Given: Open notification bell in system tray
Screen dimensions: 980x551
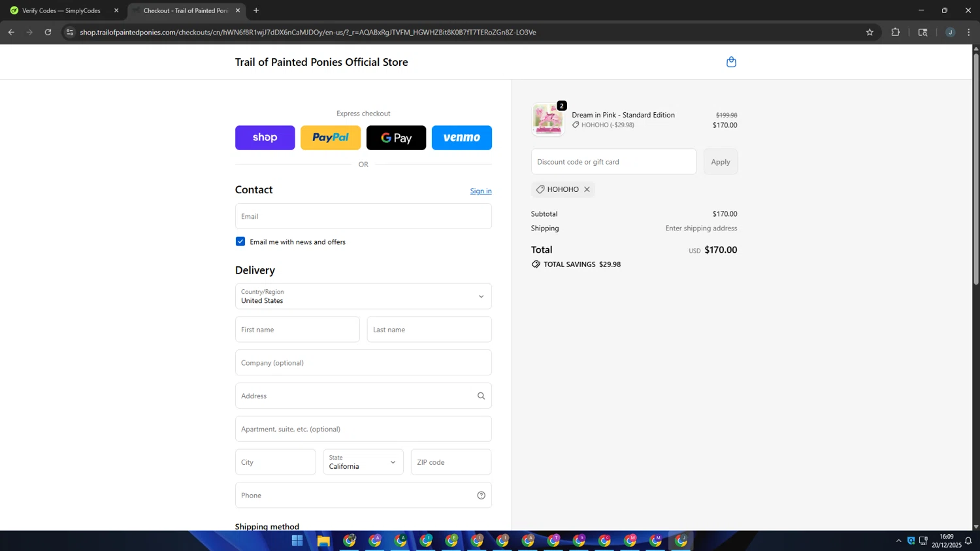Looking at the screenshot, I should coord(968,541).
